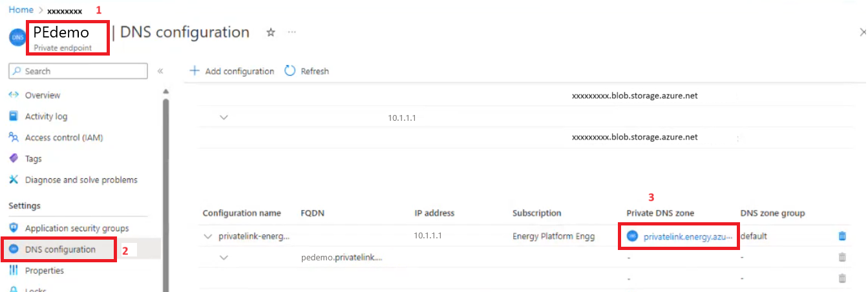The width and height of the screenshot is (868, 292).
Task: Click the Add configuration plus icon
Action: tap(194, 71)
